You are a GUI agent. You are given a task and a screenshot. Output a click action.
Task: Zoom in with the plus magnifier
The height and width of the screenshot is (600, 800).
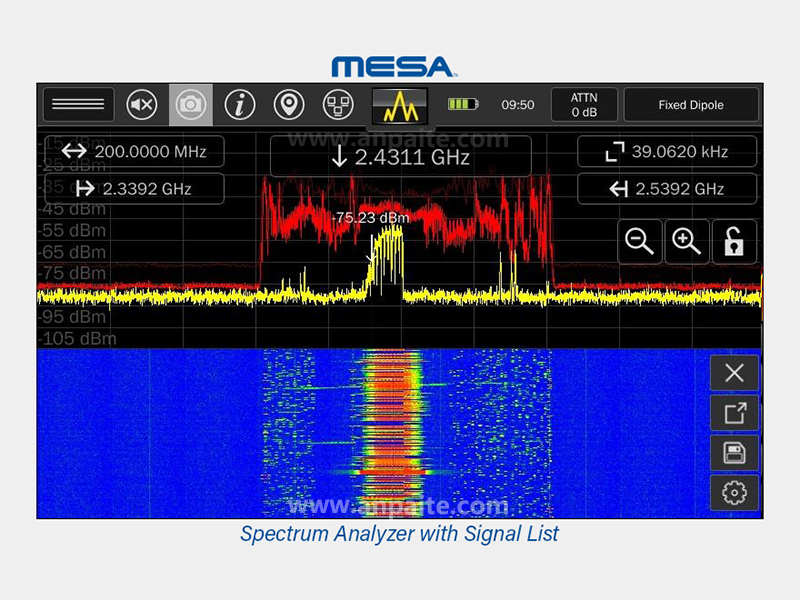pyautogui.click(x=686, y=242)
